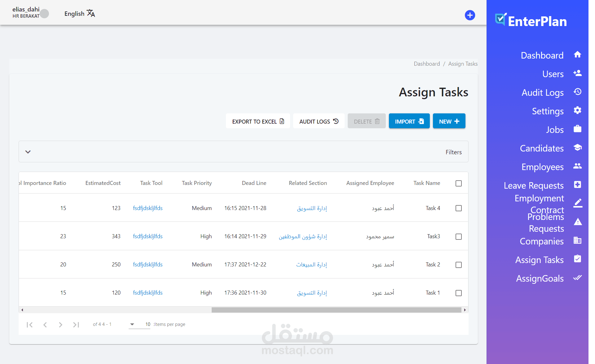Click the Candidates graduation cap icon
595x364 pixels.
pos(577,148)
